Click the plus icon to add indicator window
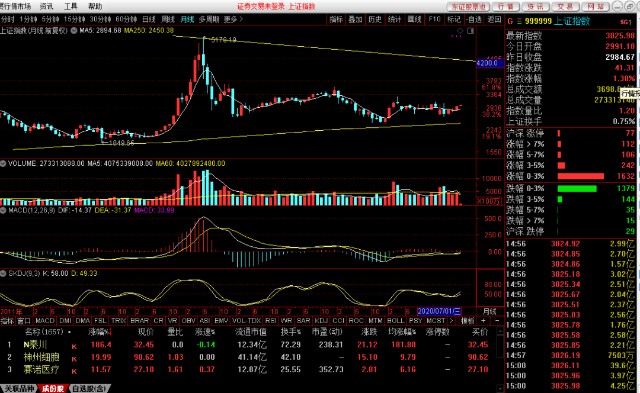The image size is (640, 393). click(483, 321)
